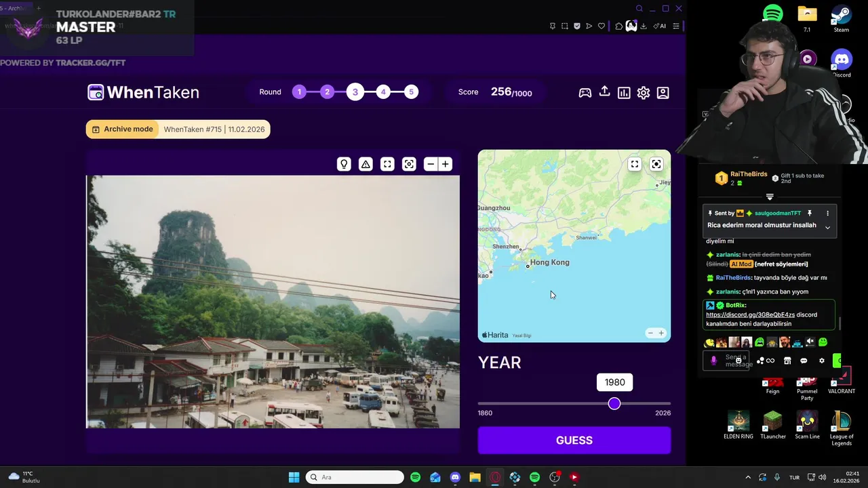This screenshot has height=488, width=868.
Task: Zoom out the map with the small minus
Action: click(650, 333)
